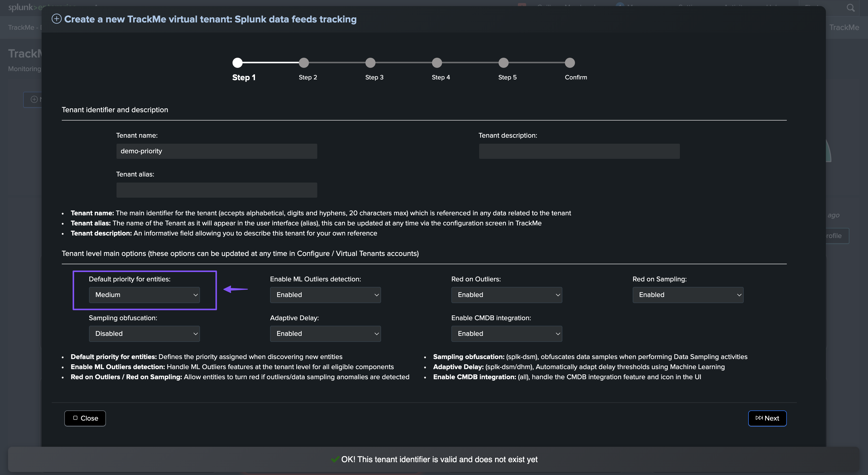Expand Enable CMDB integration dropdown
This screenshot has height=475, width=868.
tap(506, 334)
